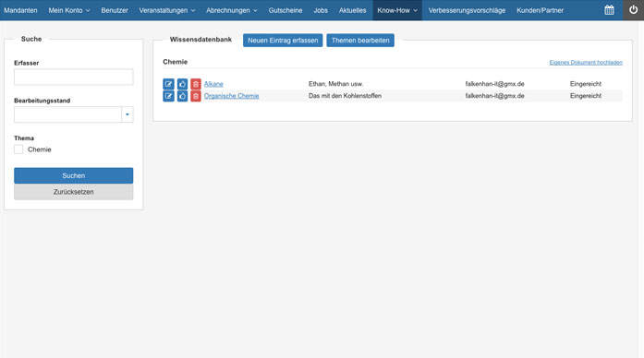Click Eigenes Dokument hochladen link
The image size is (644, 358).
[586, 63]
